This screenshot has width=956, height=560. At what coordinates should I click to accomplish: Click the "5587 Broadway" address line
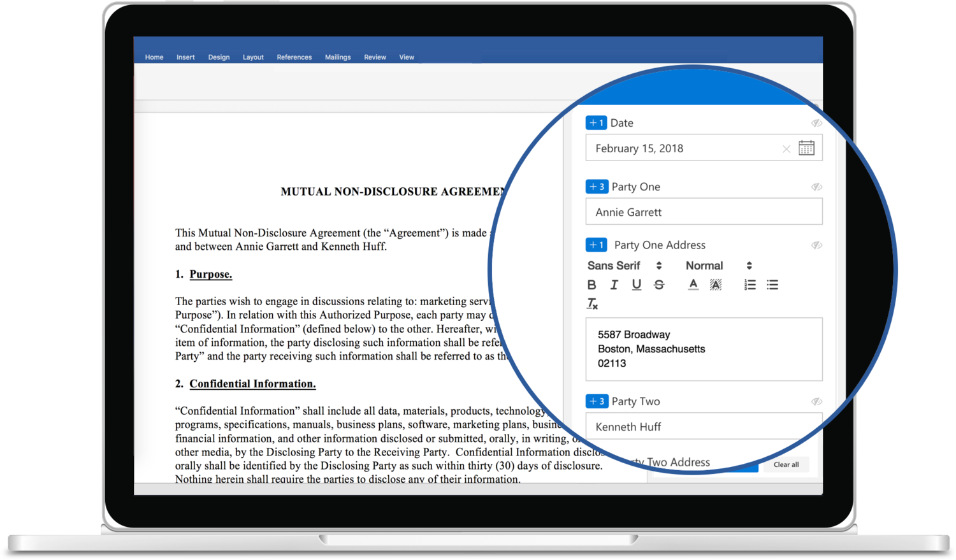634,335
